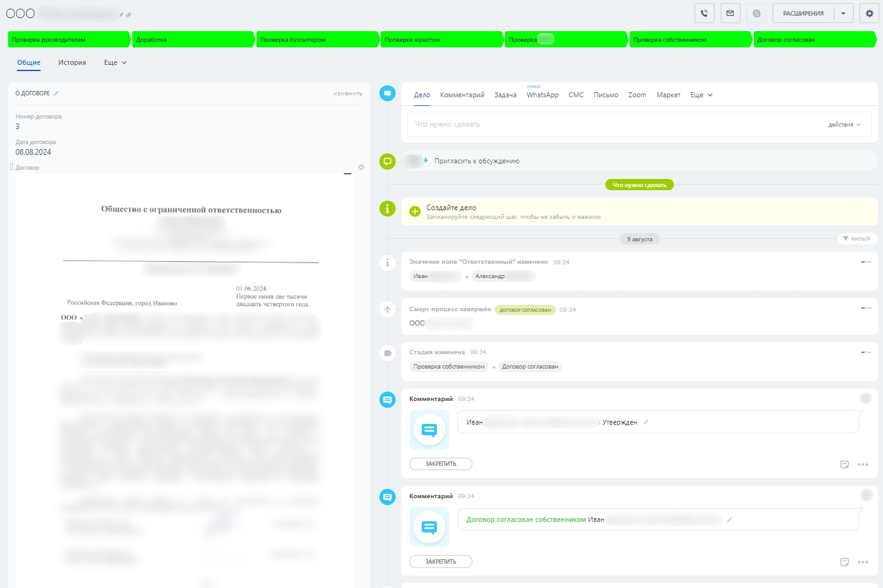
Task: Open three-dots menu of the Утвержден comment
Action: click(x=863, y=465)
